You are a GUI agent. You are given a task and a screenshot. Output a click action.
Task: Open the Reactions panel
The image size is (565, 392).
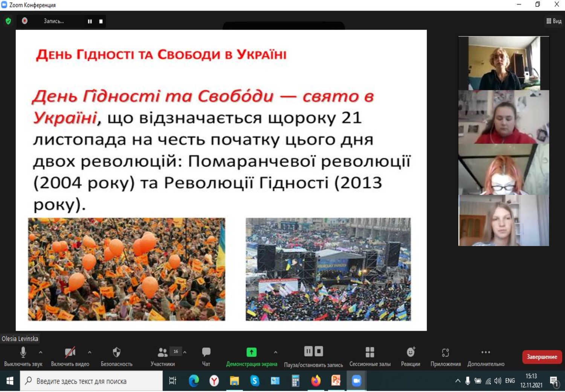(410, 353)
